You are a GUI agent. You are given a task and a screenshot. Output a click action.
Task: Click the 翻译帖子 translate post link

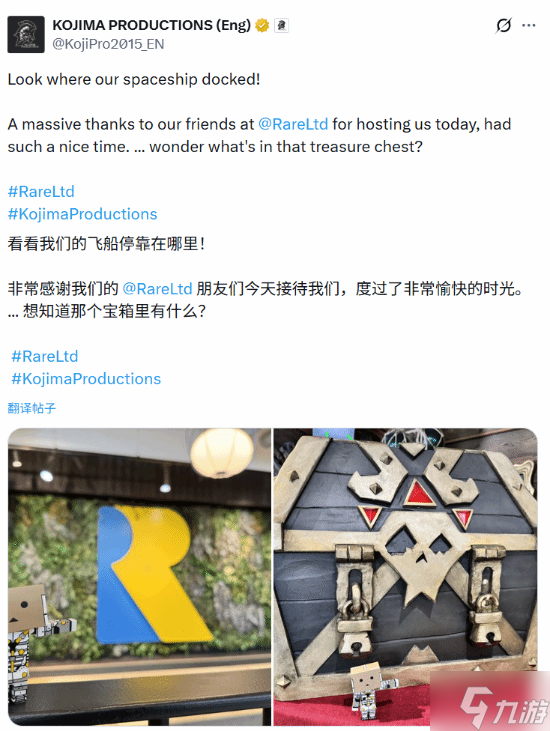[32, 408]
